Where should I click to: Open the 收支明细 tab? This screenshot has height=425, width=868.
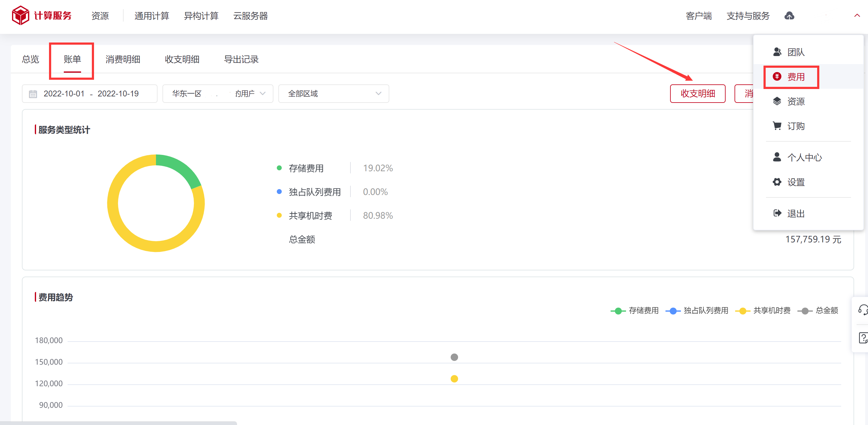(182, 59)
